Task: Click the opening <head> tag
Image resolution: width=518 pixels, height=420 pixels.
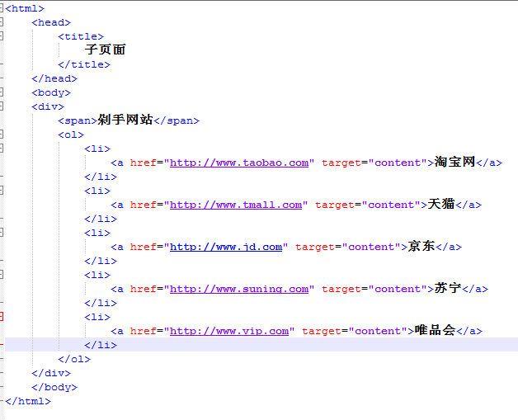Action: (51, 22)
